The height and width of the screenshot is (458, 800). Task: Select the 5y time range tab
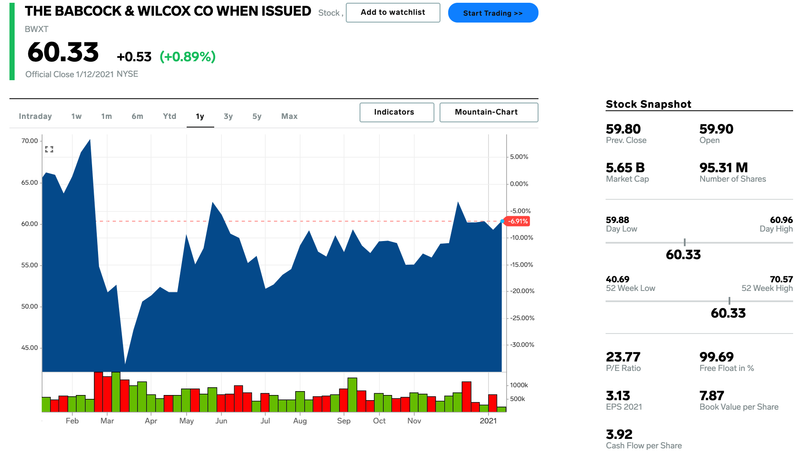click(257, 116)
